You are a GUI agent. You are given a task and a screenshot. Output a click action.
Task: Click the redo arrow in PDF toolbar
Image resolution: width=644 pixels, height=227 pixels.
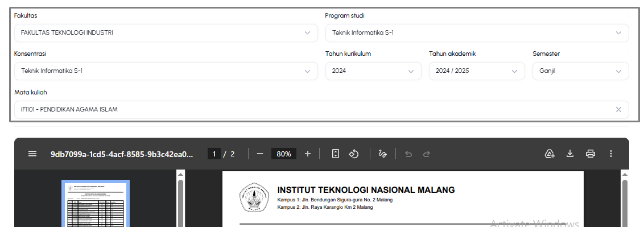click(x=426, y=154)
